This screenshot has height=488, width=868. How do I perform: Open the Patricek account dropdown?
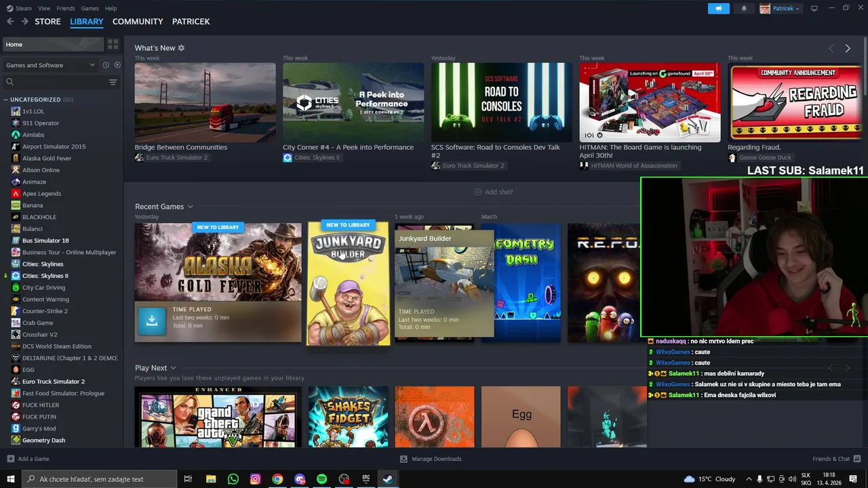[780, 8]
